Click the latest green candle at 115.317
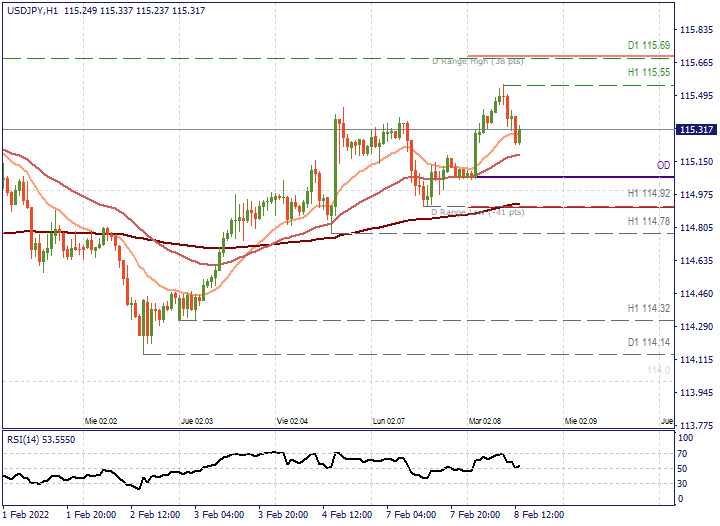 (519, 135)
